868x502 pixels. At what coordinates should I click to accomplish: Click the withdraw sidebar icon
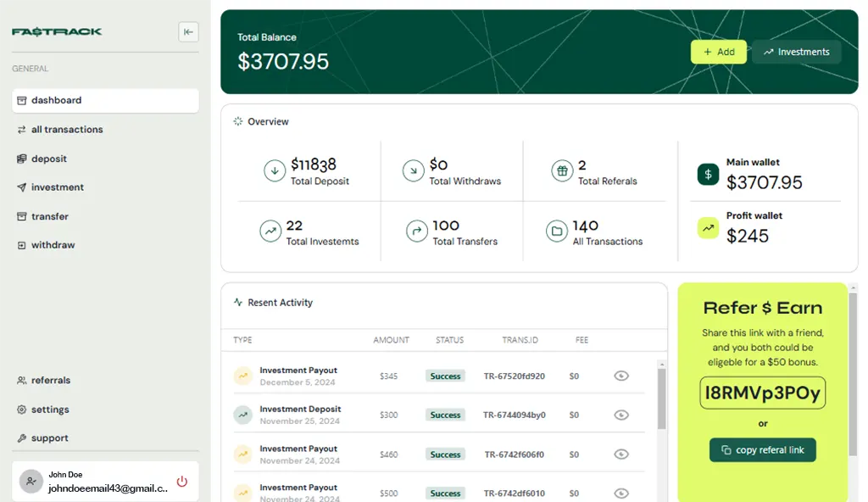coord(21,245)
